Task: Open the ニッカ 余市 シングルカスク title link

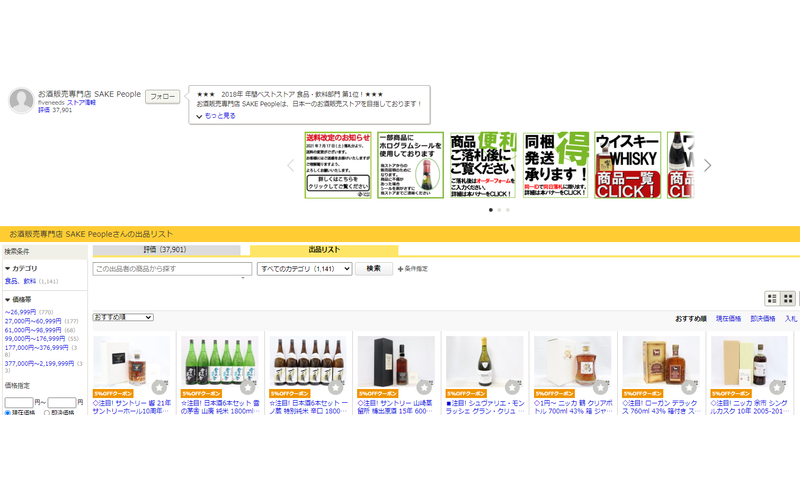Action: [749, 407]
